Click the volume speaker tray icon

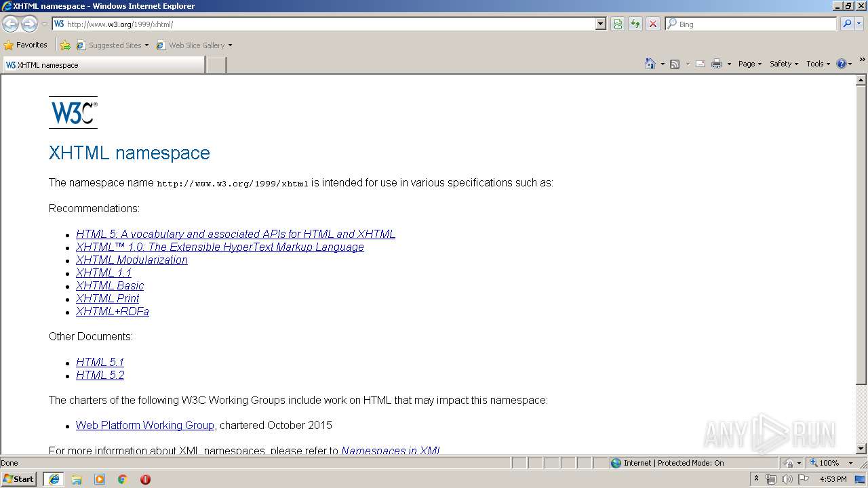point(787,479)
